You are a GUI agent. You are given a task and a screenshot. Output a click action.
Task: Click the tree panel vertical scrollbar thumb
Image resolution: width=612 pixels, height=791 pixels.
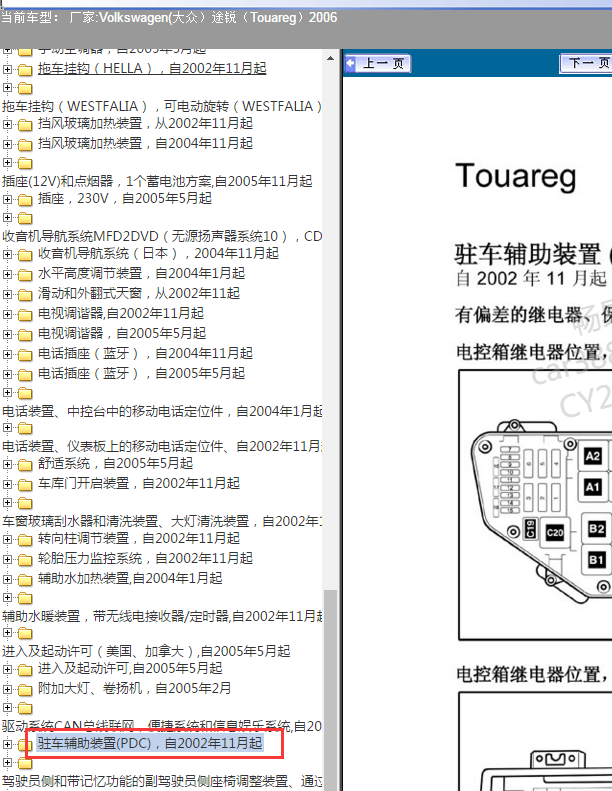tap(330, 690)
